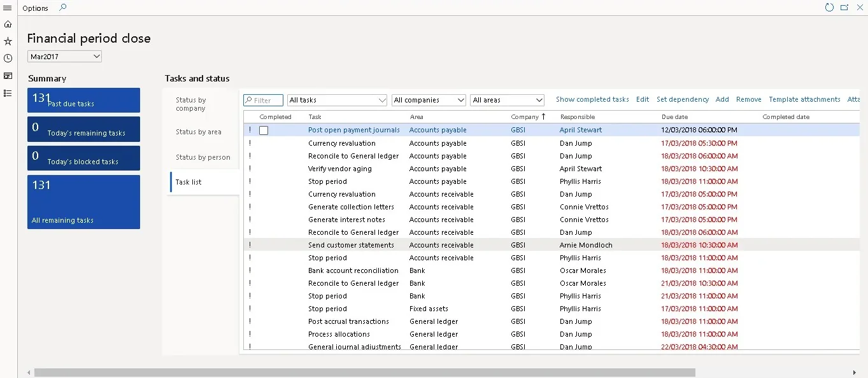Select the Send customer statements task

[351, 245]
